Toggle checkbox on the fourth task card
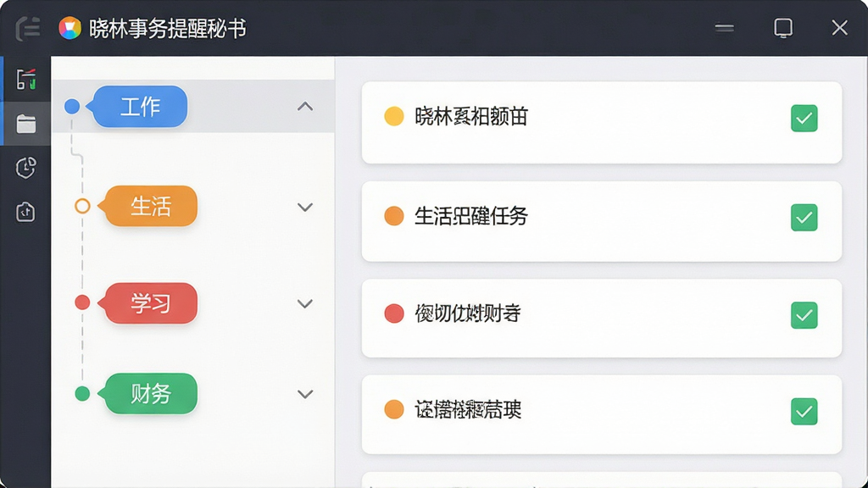The width and height of the screenshot is (868, 488). click(804, 411)
